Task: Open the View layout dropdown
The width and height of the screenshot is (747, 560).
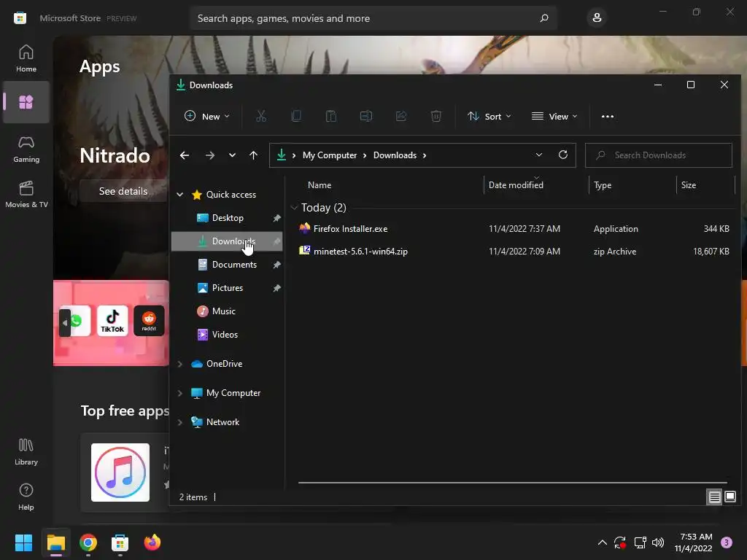Action: pos(554,116)
